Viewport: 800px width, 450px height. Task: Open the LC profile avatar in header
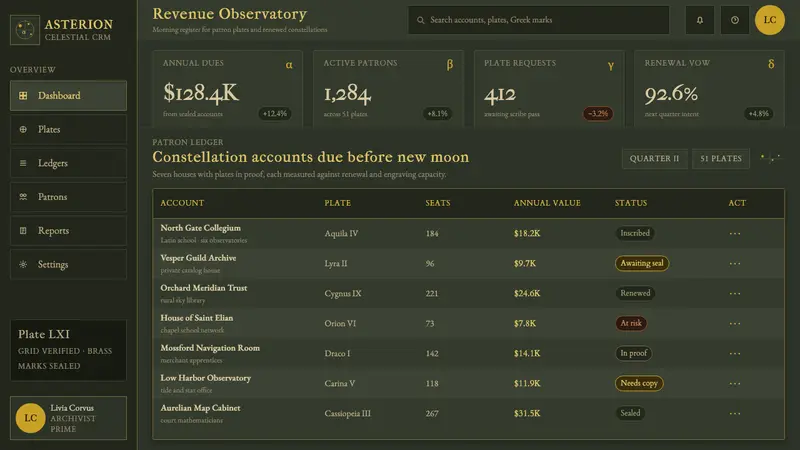click(x=769, y=20)
